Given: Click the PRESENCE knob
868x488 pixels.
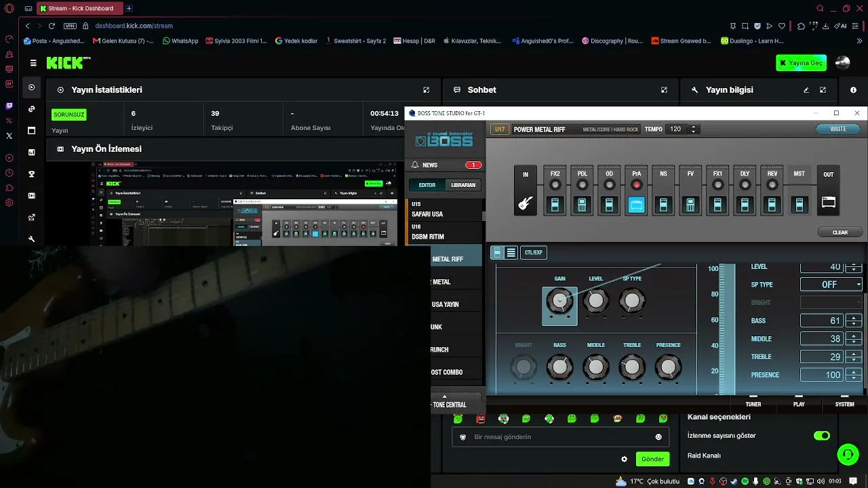Looking at the screenshot, I should (x=668, y=367).
